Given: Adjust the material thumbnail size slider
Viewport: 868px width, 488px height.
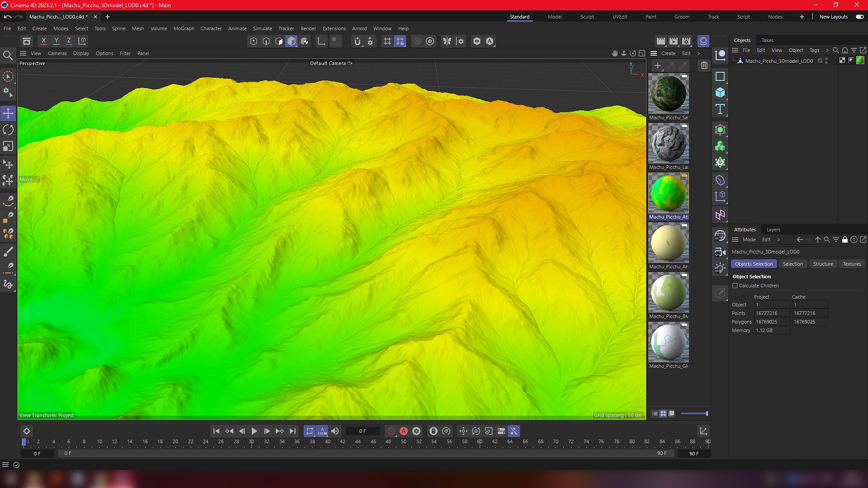Looking at the screenshot, I should click(694, 413).
